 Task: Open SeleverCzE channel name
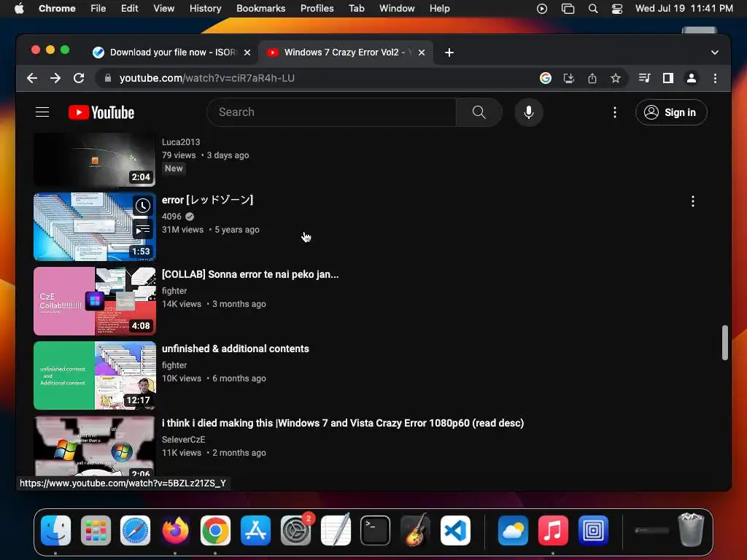coord(183,440)
